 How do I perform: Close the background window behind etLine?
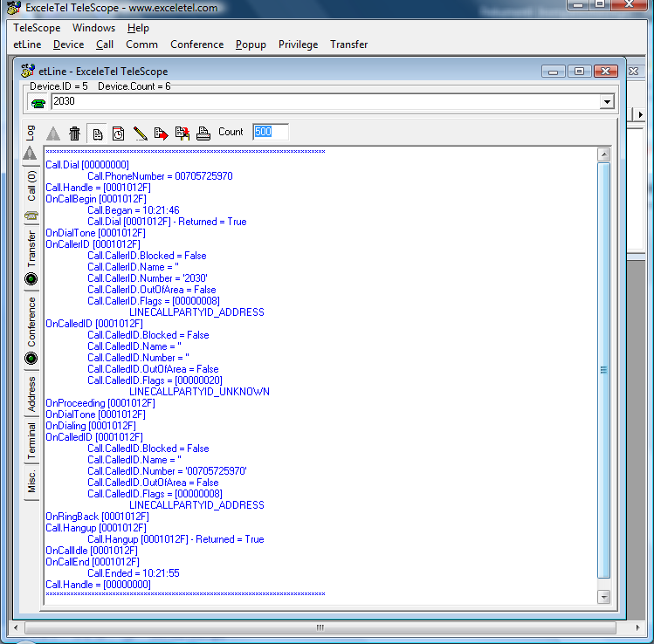634,72
